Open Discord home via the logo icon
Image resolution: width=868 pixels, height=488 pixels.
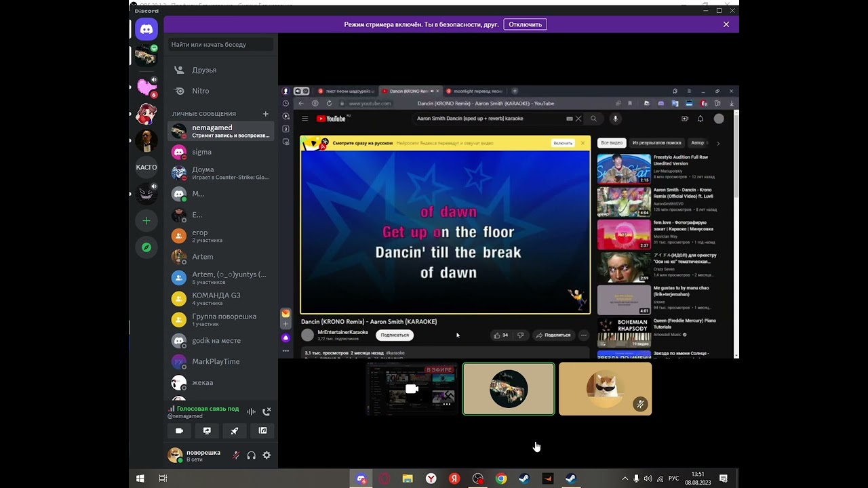click(146, 29)
